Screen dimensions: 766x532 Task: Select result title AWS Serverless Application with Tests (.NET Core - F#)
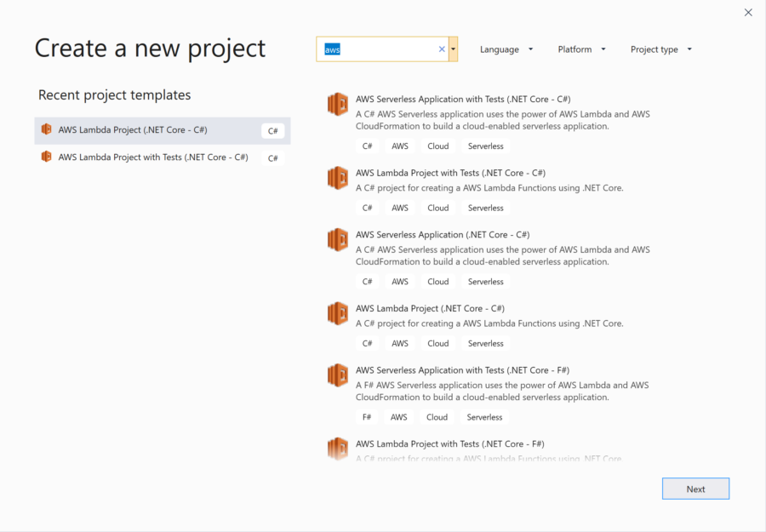point(463,370)
